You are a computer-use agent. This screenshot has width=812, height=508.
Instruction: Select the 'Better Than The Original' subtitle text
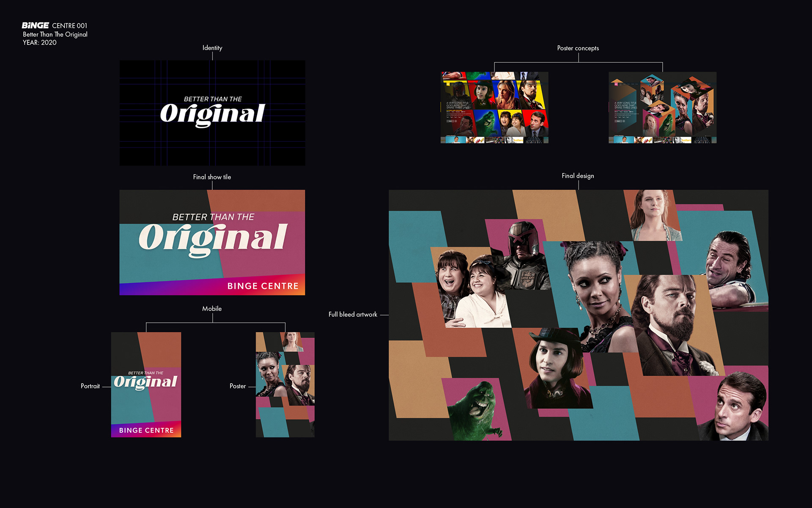[55, 34]
